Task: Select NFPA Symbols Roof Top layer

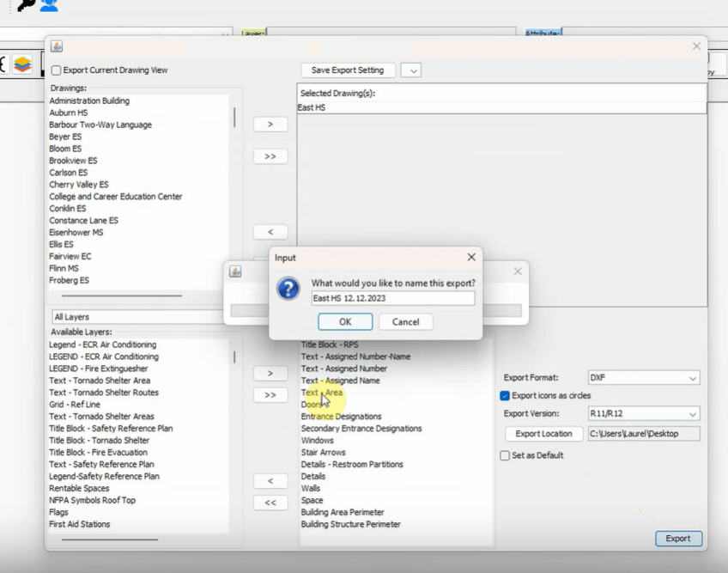Action: (x=92, y=501)
